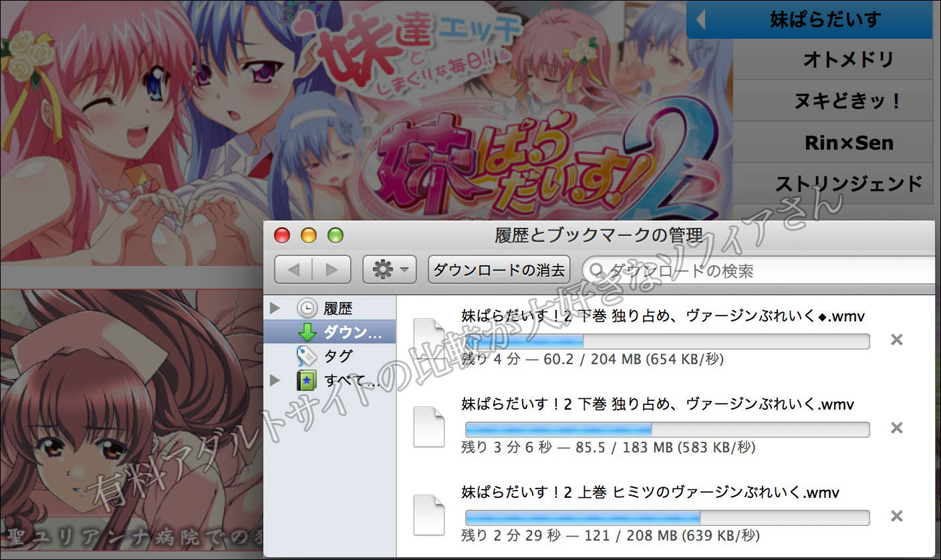
Task: Select the すべて… bookmarks book icon
Action: pyautogui.click(x=307, y=380)
